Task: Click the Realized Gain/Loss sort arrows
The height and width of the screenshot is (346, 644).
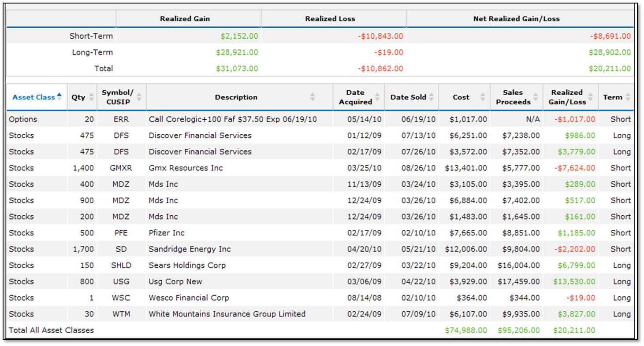Action: (x=591, y=97)
